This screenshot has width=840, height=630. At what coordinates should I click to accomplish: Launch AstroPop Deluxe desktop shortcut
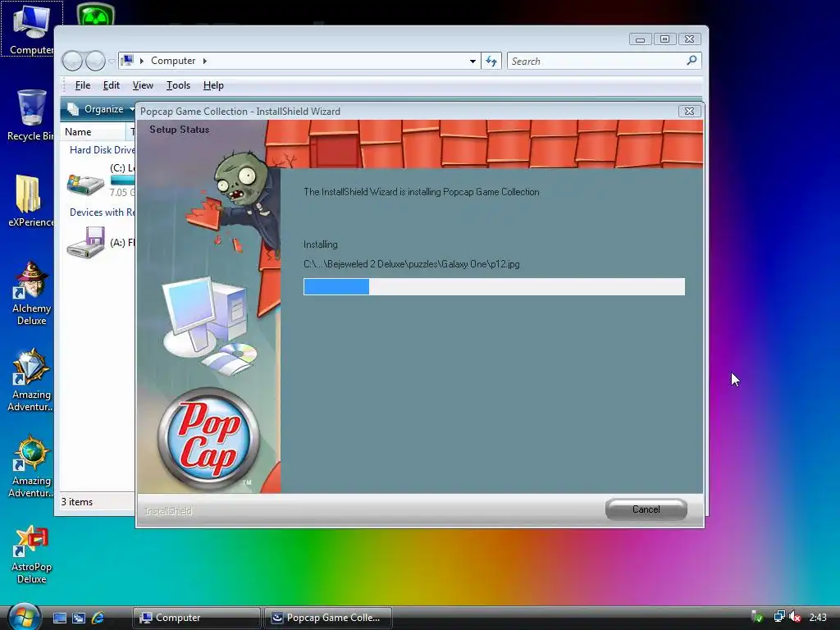[x=31, y=554]
